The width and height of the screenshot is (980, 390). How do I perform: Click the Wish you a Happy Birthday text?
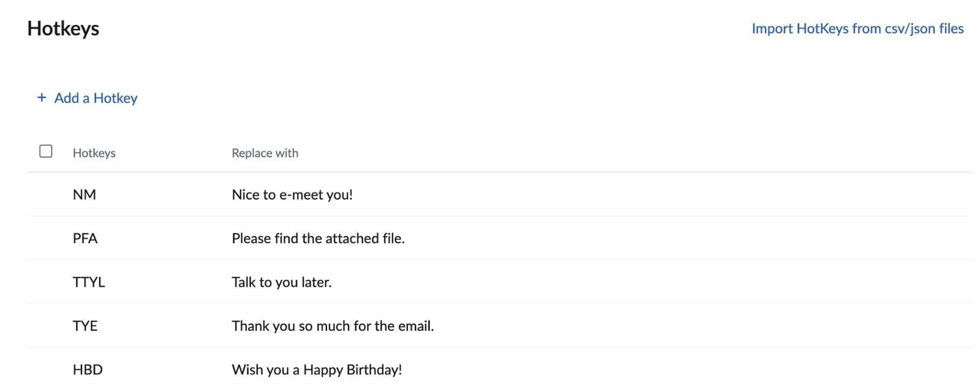[x=317, y=369]
